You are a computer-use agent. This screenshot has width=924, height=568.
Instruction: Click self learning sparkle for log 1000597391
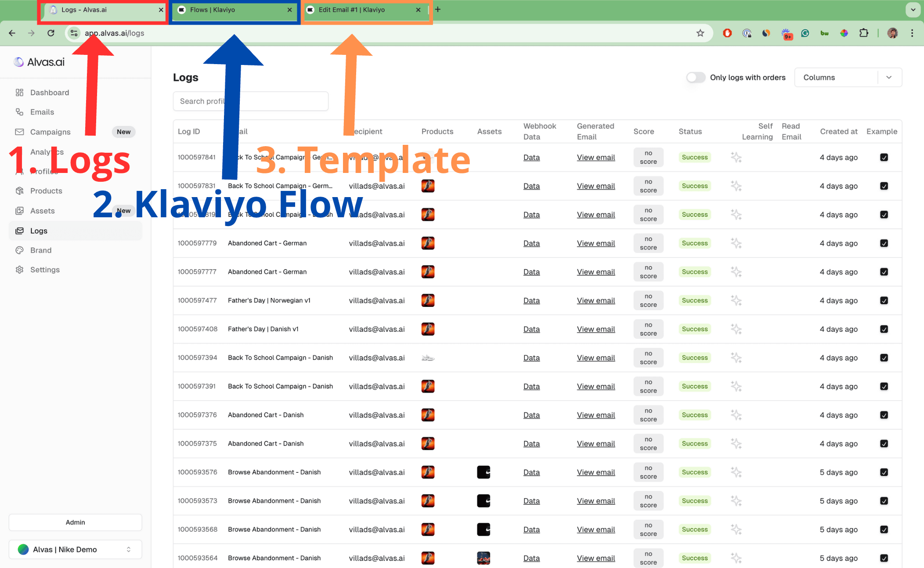tap(736, 386)
